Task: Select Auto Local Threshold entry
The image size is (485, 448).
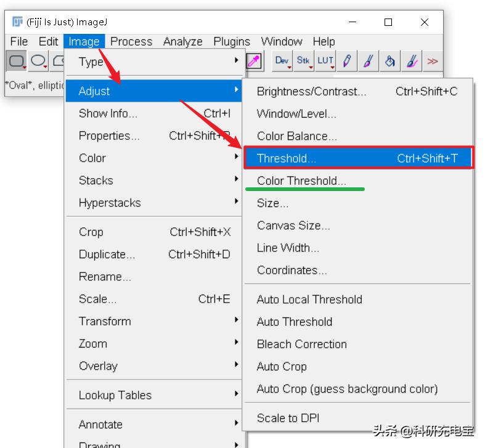Action: [x=358, y=299]
